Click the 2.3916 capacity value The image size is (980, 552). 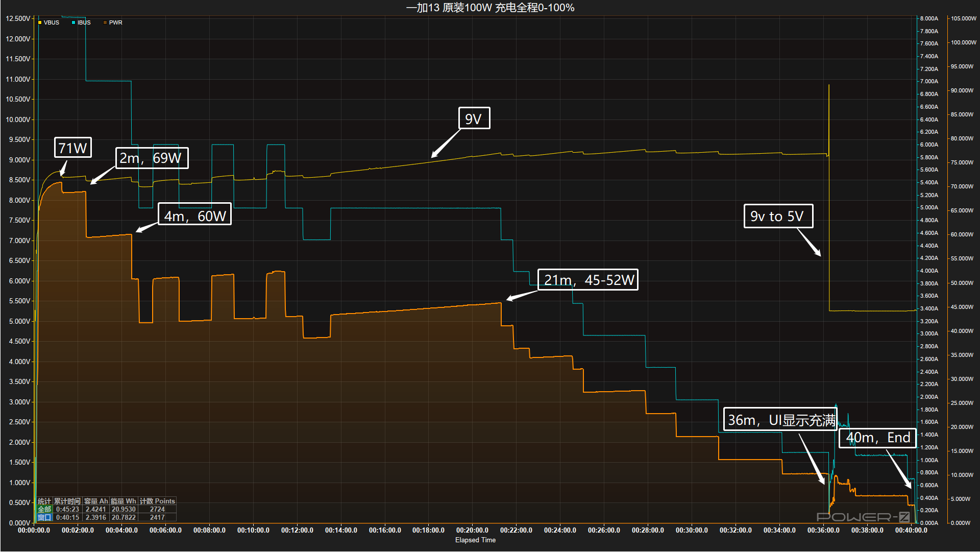tap(96, 518)
